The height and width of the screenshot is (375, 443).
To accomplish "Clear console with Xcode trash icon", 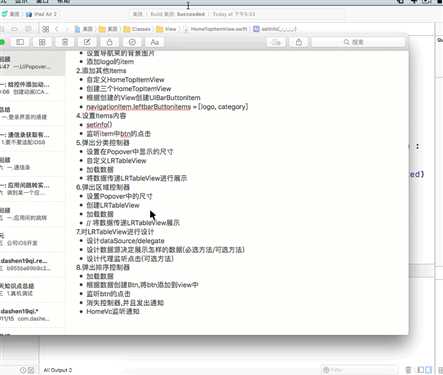I will tap(408, 370).
